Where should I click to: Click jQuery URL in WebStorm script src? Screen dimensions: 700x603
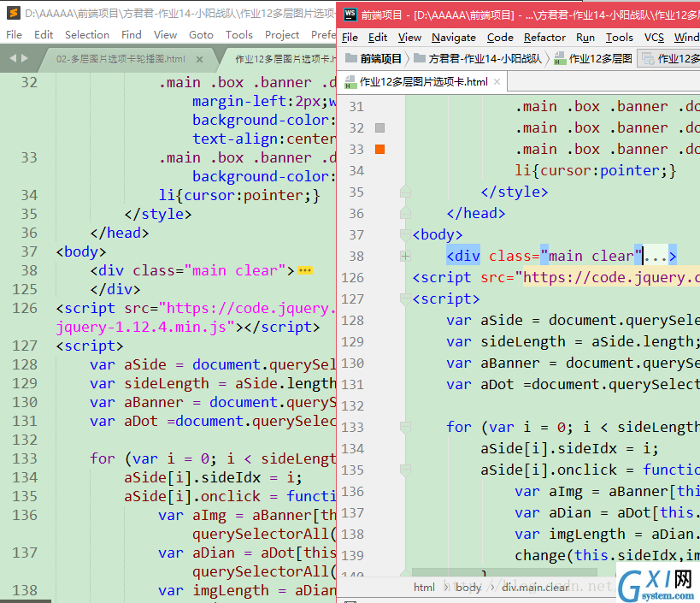point(611,277)
